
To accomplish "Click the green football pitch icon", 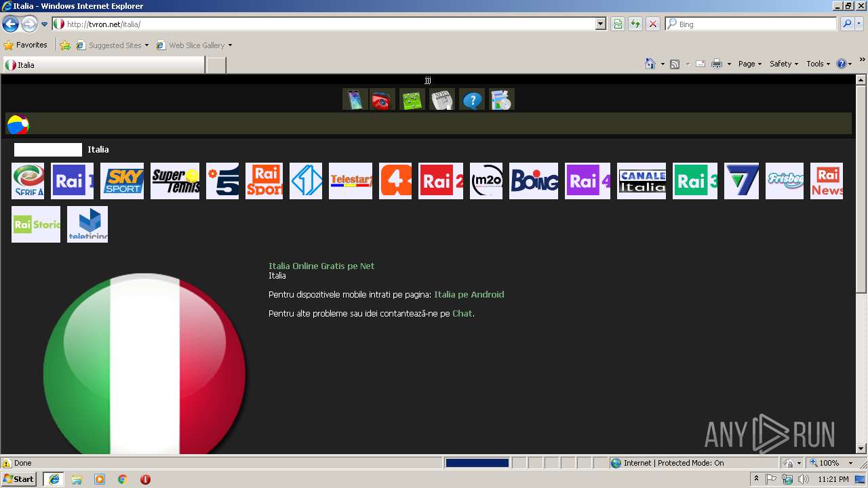I will tap(412, 100).
